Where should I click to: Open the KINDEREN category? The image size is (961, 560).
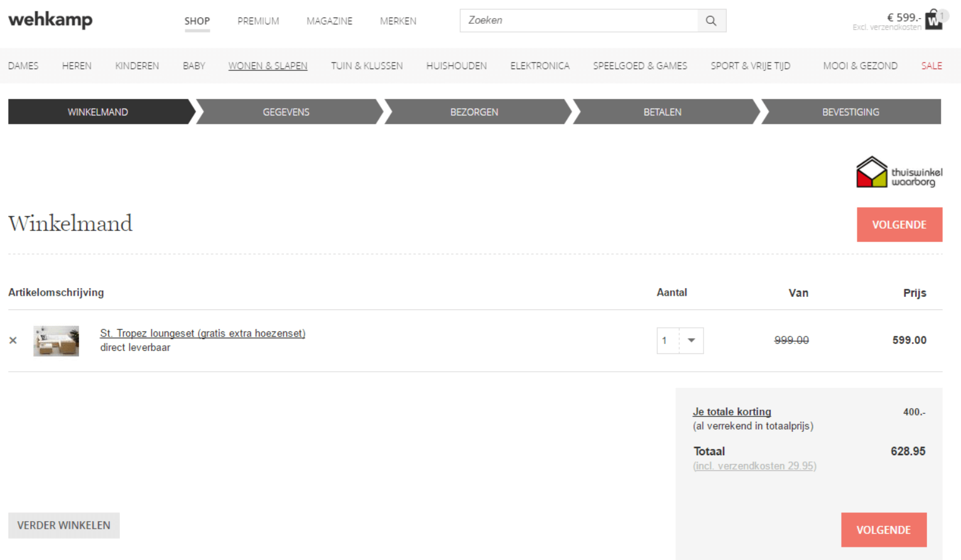(x=137, y=66)
